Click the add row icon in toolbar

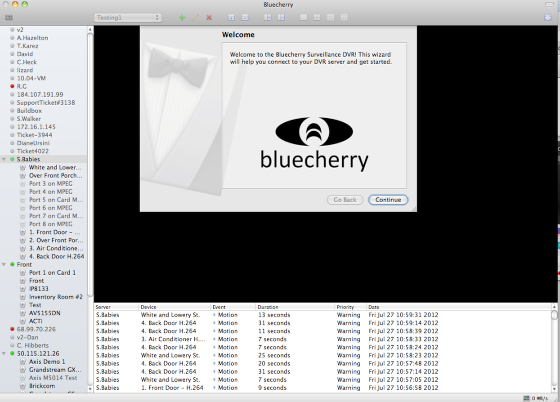point(231,17)
